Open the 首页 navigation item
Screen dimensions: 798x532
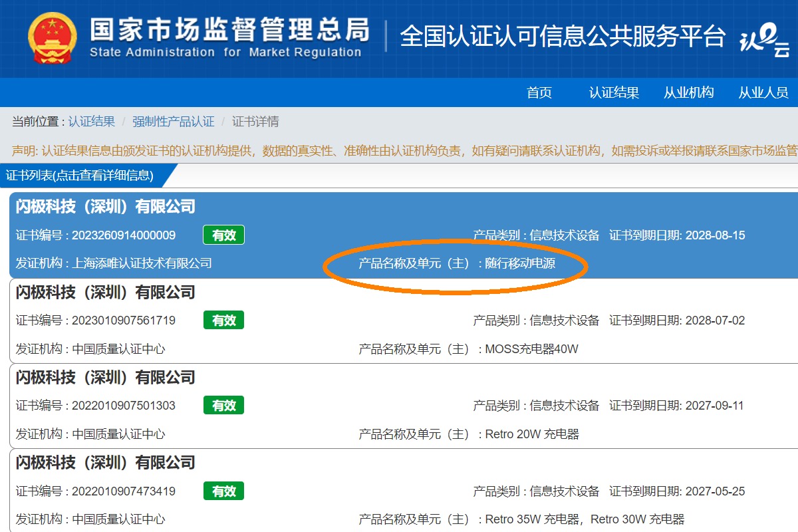pyautogui.click(x=539, y=92)
